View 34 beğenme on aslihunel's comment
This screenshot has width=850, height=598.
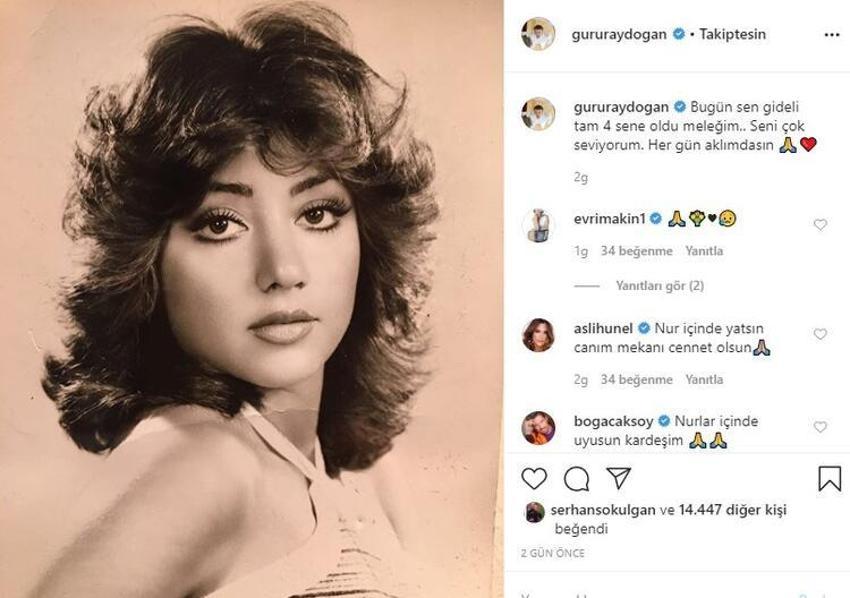click(636, 380)
